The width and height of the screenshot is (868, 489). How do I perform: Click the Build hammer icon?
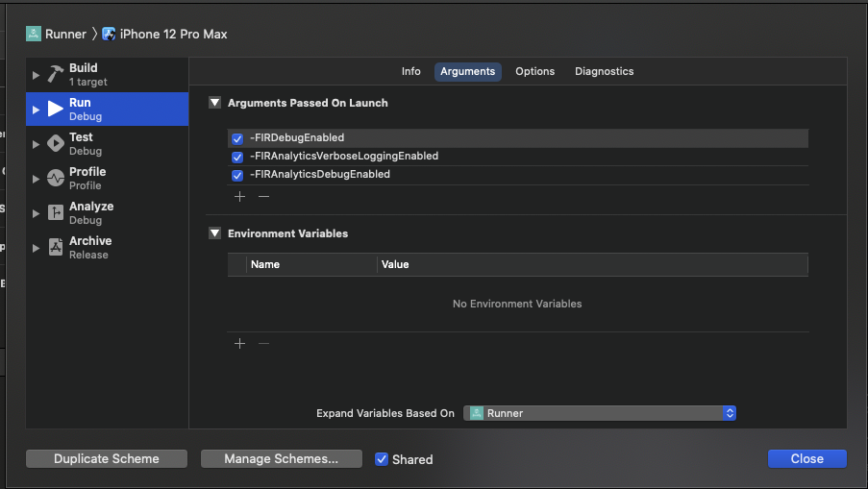tap(56, 74)
